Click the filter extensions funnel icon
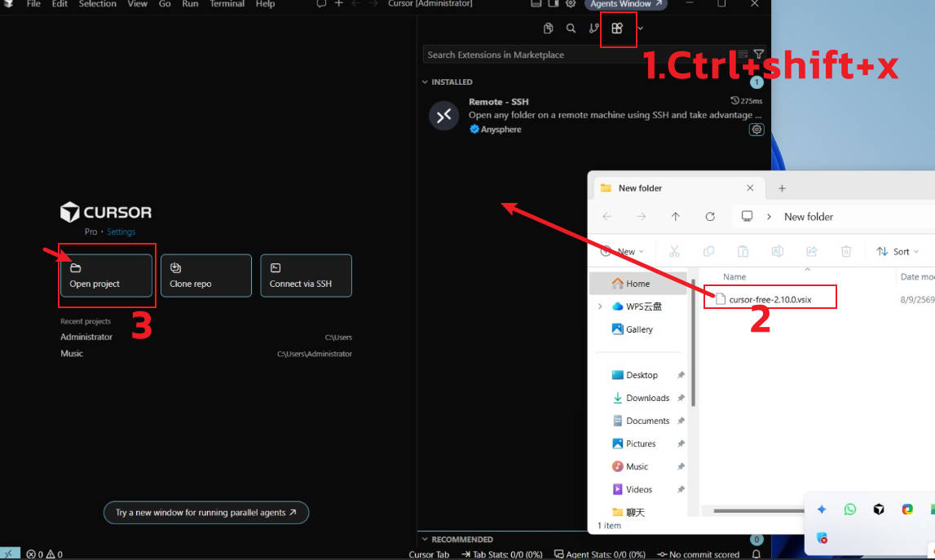This screenshot has width=935, height=560. (758, 54)
